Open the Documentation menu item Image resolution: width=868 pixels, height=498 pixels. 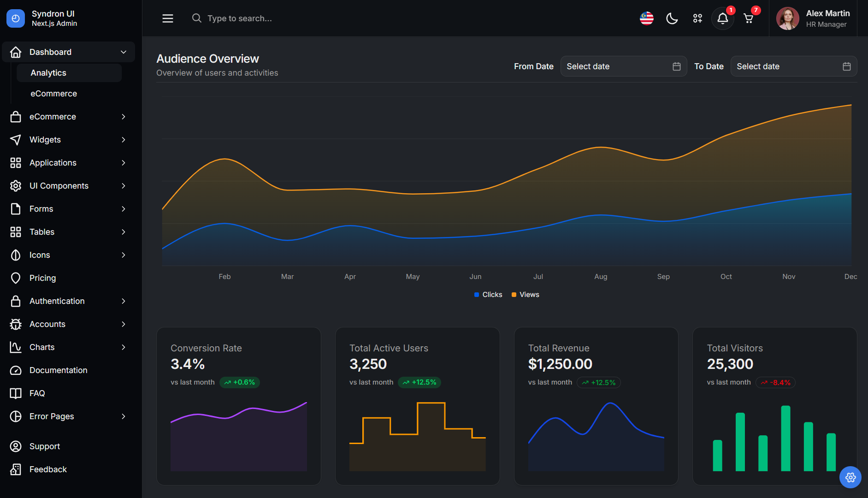[x=68, y=370]
